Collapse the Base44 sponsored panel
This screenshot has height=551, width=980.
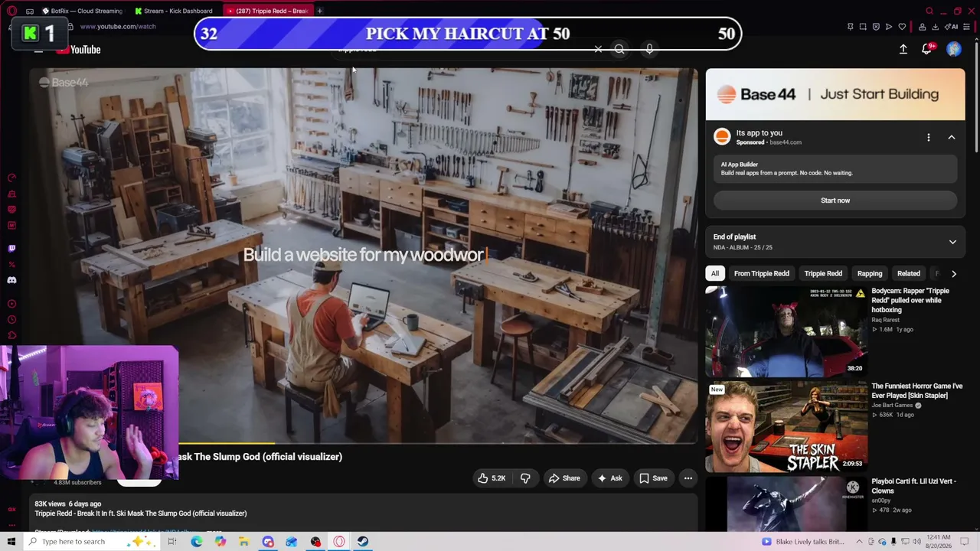click(x=952, y=138)
